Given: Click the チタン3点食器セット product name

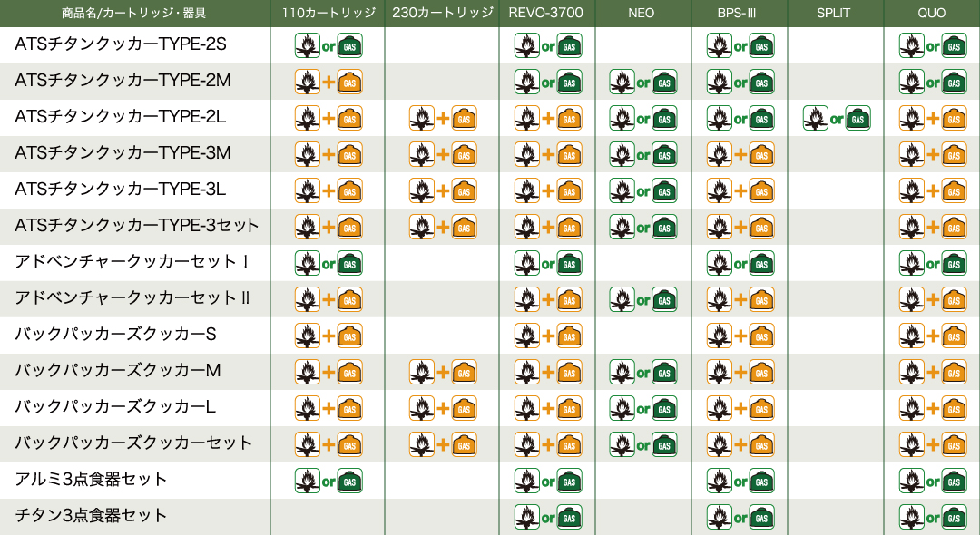Looking at the screenshot, I should coord(91,516).
